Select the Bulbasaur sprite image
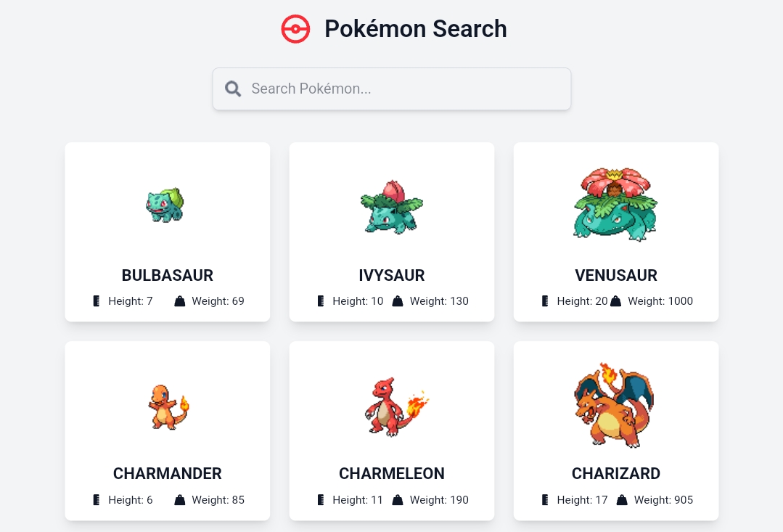This screenshot has width=783, height=532. 166,205
